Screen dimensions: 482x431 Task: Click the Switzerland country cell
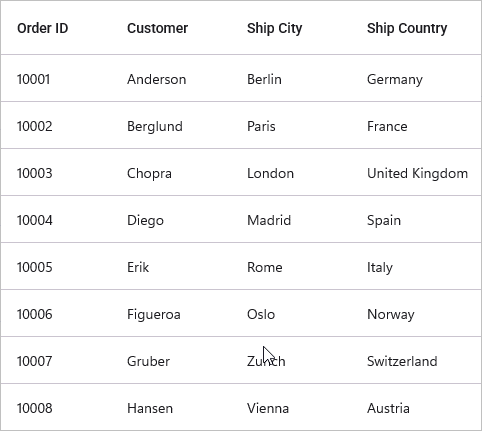pos(402,361)
